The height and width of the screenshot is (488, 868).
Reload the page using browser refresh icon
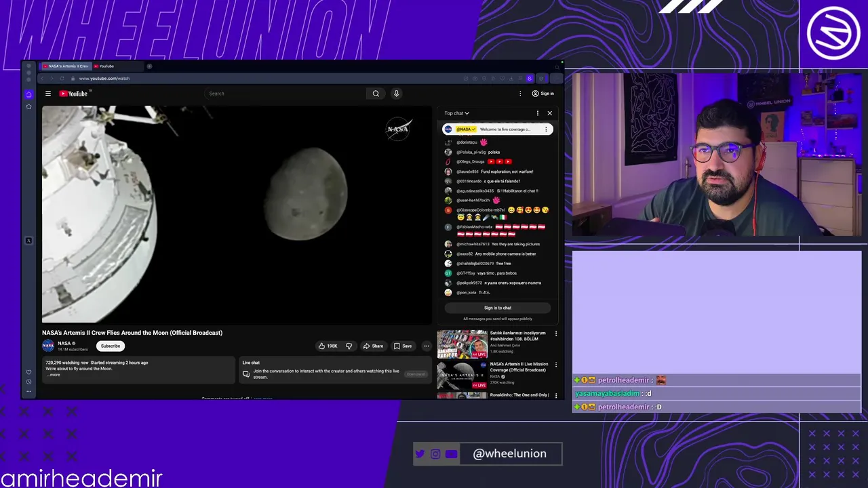(x=62, y=79)
